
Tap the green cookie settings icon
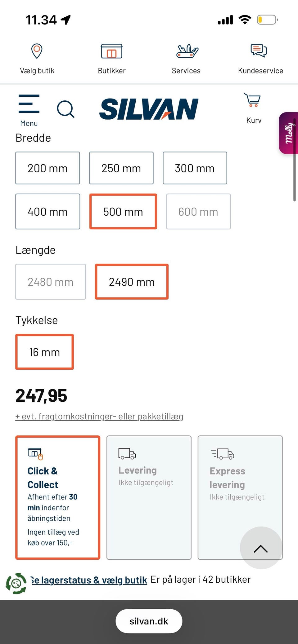tap(16, 583)
